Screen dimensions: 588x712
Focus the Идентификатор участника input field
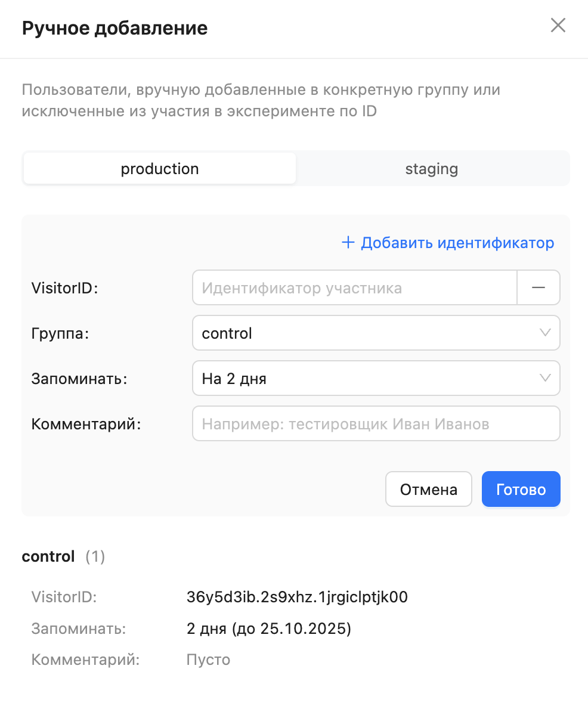[354, 288]
